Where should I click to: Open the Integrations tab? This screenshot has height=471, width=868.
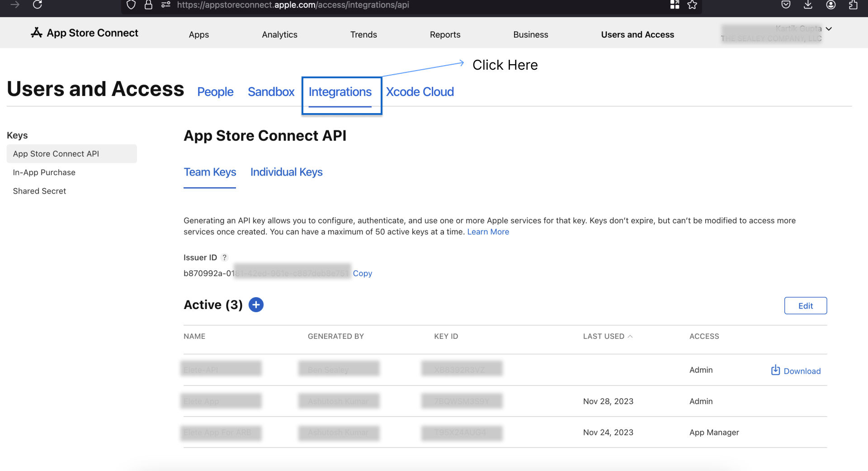(x=340, y=92)
